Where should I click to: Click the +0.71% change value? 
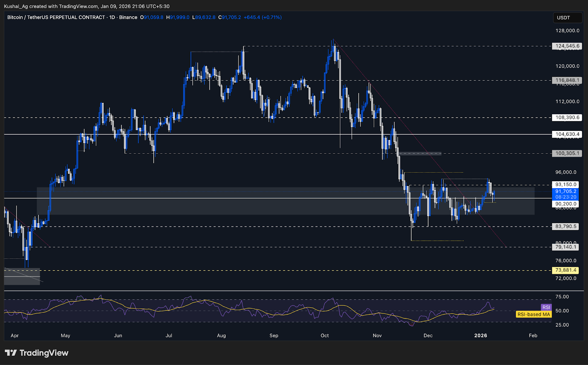pos(269,17)
